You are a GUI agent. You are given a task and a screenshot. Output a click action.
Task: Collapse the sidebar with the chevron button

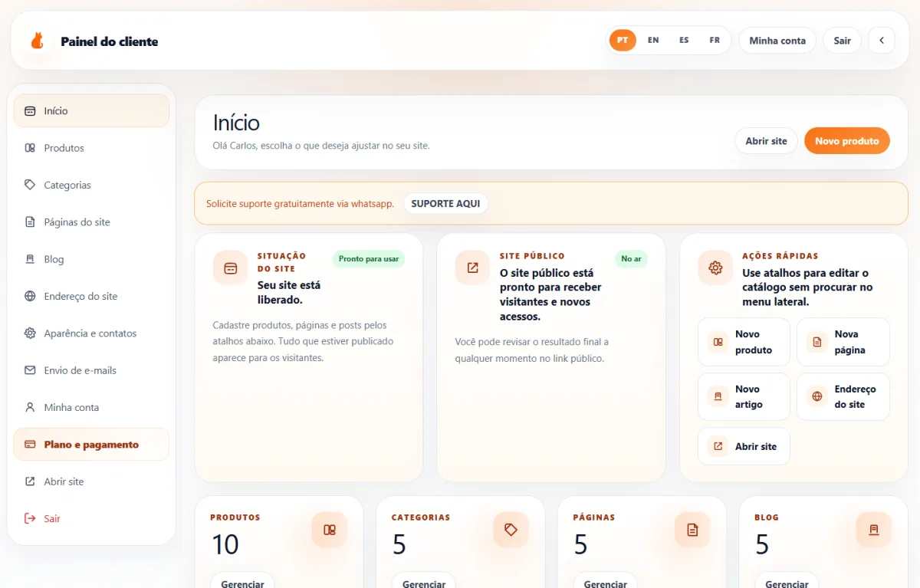[882, 41]
